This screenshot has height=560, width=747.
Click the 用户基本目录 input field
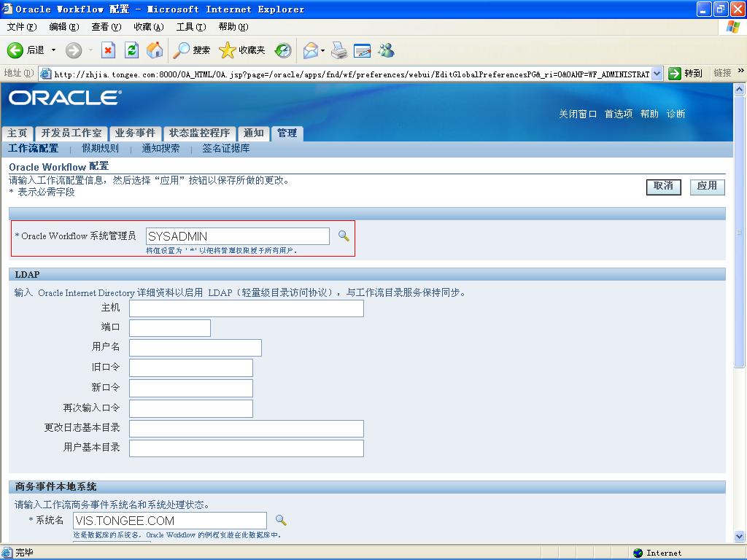tap(247, 448)
